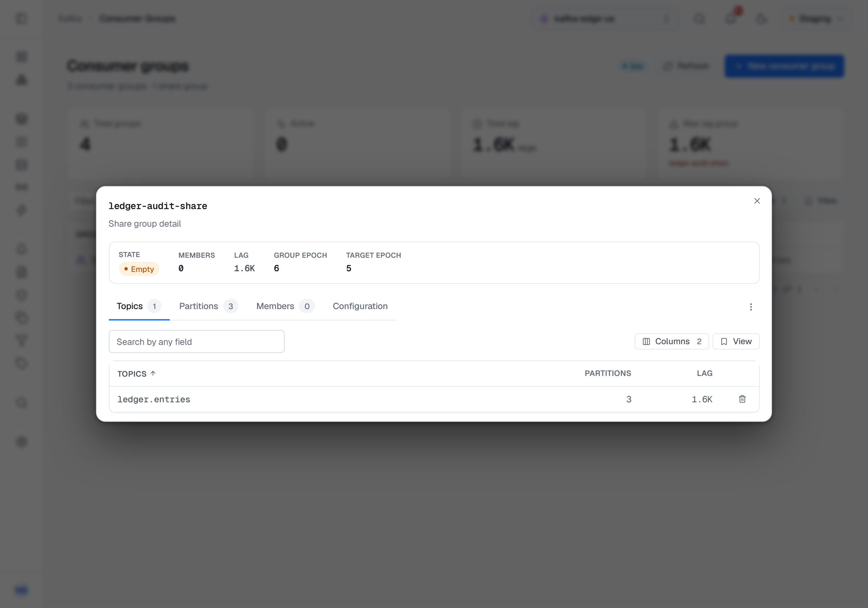Click the Consumer Groups breadcrumb
Image resolution: width=868 pixels, height=608 pixels.
tap(137, 19)
